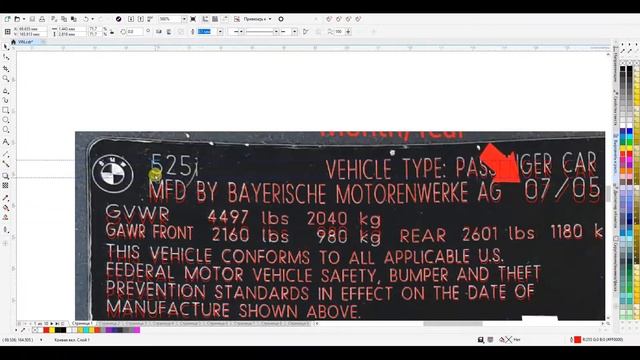Click the Import icon
The width and height of the screenshot is (640, 360).
pyautogui.click(x=131, y=19)
